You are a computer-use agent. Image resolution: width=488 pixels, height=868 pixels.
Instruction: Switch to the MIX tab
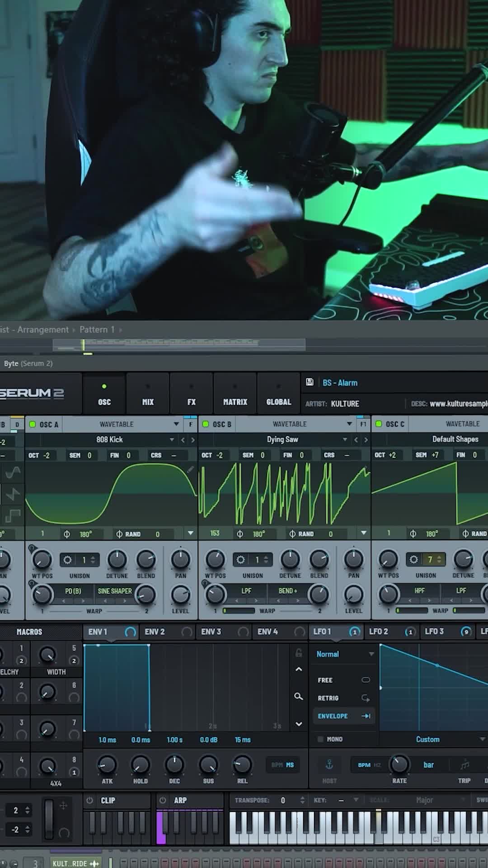148,394
